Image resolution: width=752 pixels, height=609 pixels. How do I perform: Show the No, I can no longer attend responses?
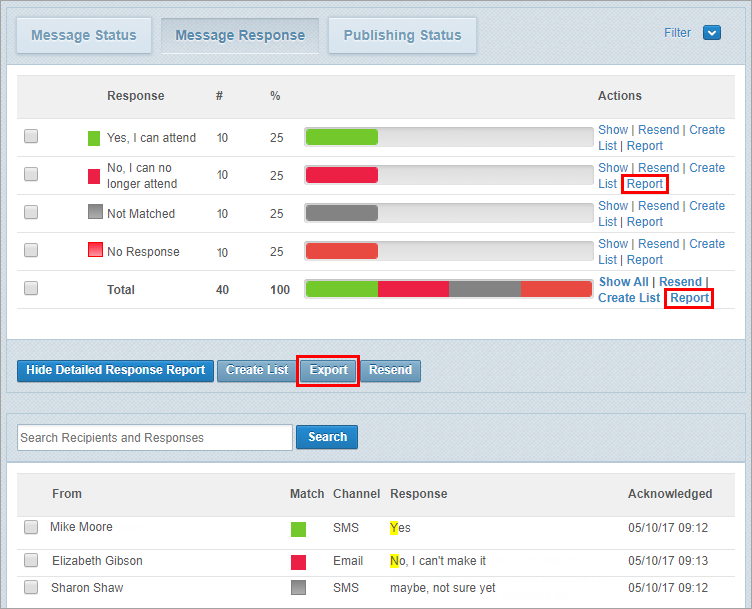click(x=612, y=168)
